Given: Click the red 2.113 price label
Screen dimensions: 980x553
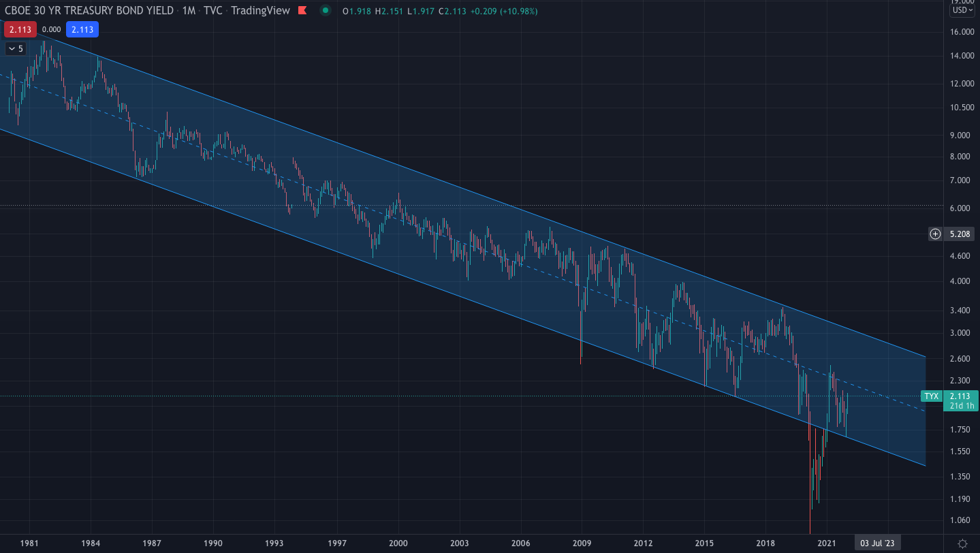Looking at the screenshot, I should click(19, 29).
